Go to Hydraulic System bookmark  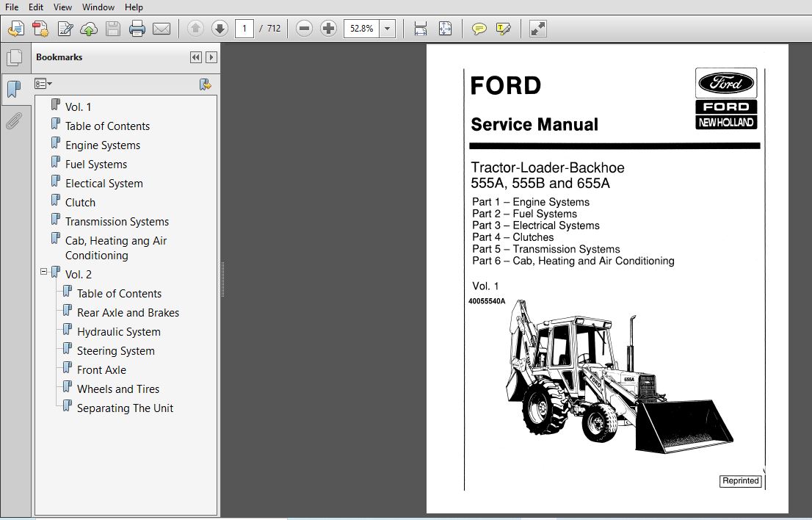coord(119,332)
